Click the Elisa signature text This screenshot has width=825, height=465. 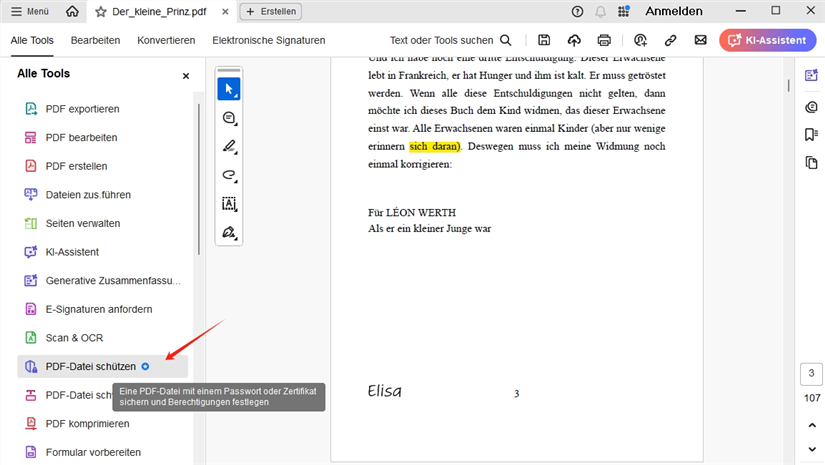pyautogui.click(x=385, y=391)
